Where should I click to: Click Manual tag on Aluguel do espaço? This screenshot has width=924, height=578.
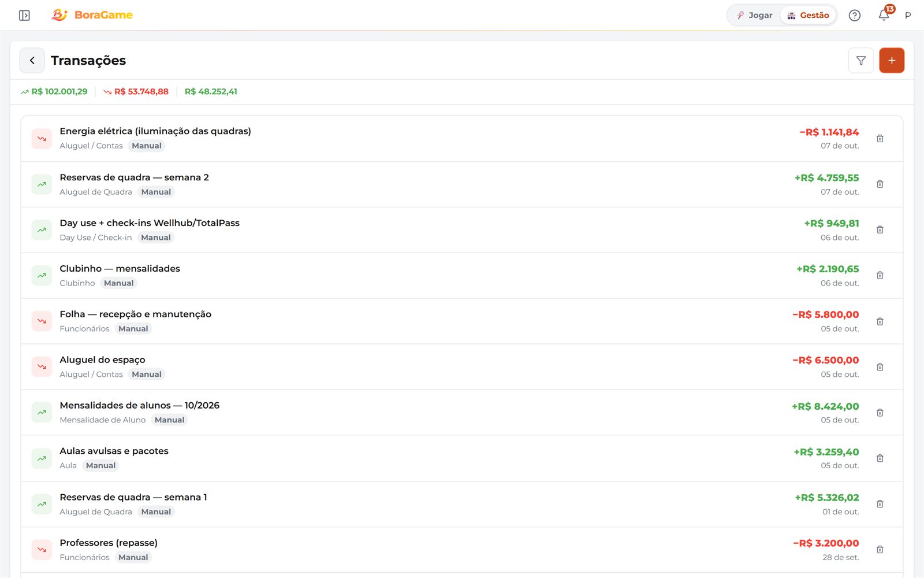147,375
